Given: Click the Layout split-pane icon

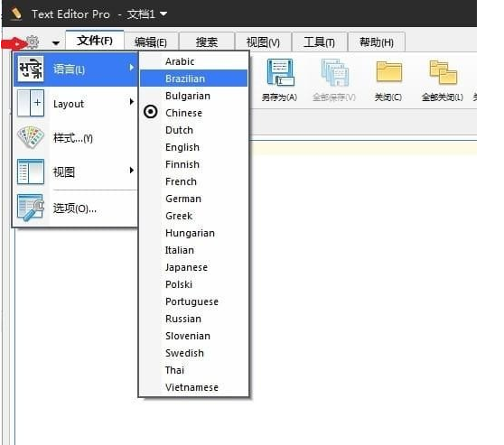Looking at the screenshot, I should click(31, 103).
